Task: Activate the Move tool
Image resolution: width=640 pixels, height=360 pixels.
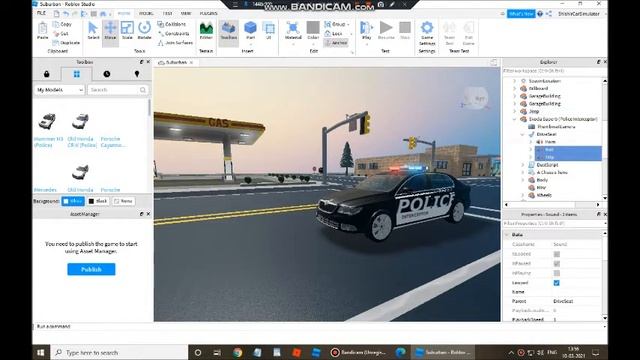Action: point(110,31)
